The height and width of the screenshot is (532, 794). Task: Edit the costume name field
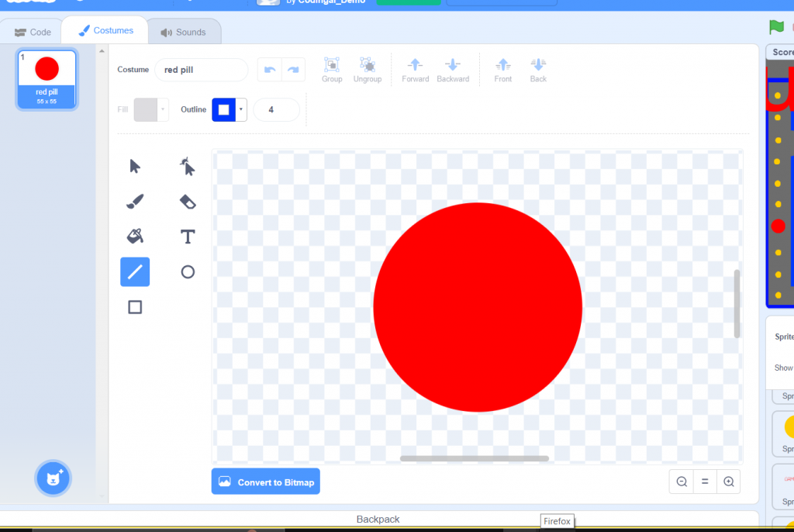(x=201, y=69)
